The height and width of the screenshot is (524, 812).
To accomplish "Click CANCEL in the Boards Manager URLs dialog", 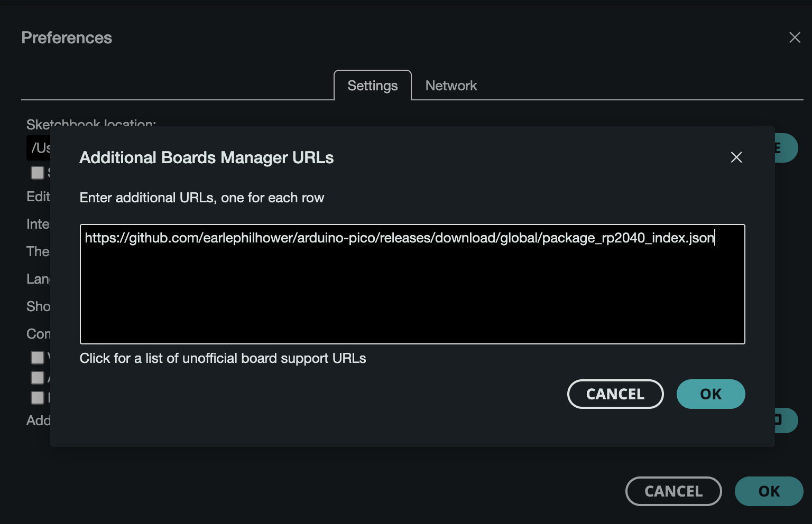I will coord(615,394).
